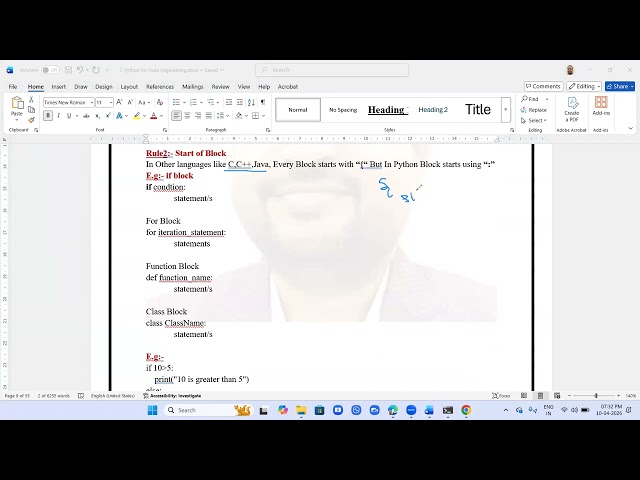
Task: Switch to Print Layout view in the status bar
Action: pyautogui.click(x=540, y=396)
